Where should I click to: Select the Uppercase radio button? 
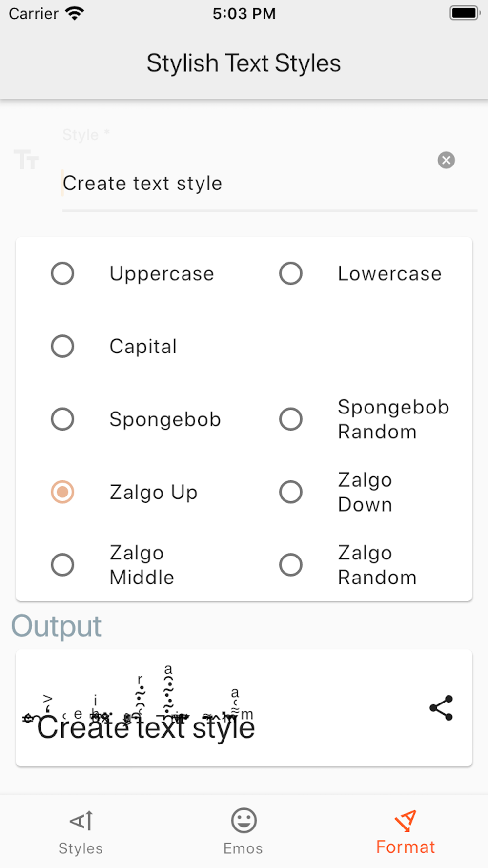click(62, 273)
